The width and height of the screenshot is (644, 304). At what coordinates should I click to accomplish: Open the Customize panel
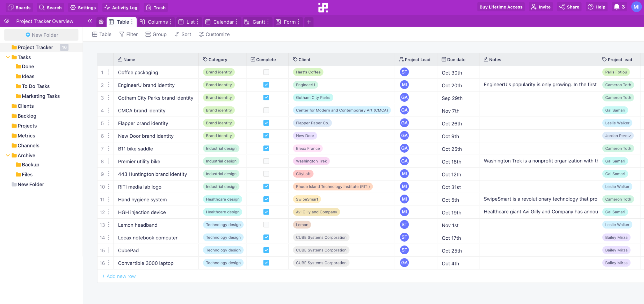tap(214, 34)
